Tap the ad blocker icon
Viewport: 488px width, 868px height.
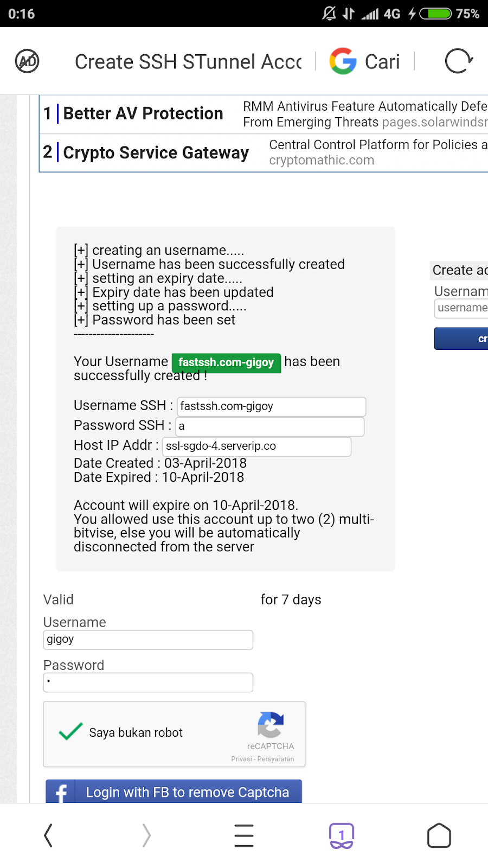pyautogui.click(x=27, y=61)
